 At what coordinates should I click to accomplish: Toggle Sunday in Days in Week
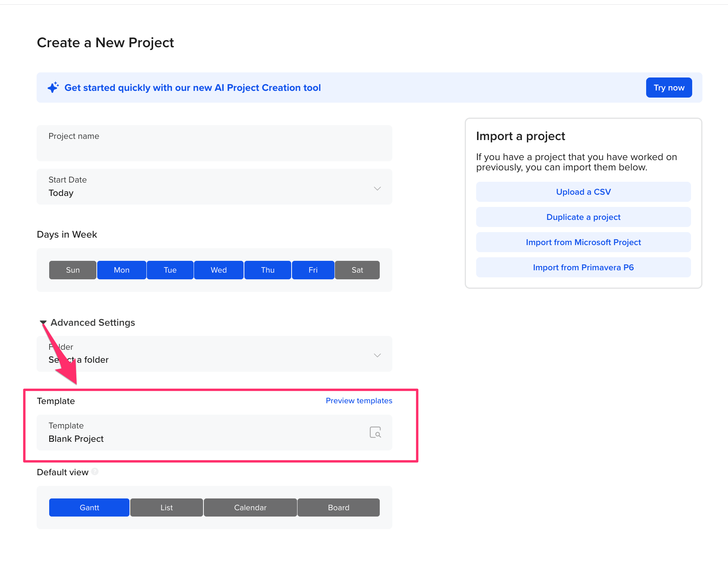(73, 270)
